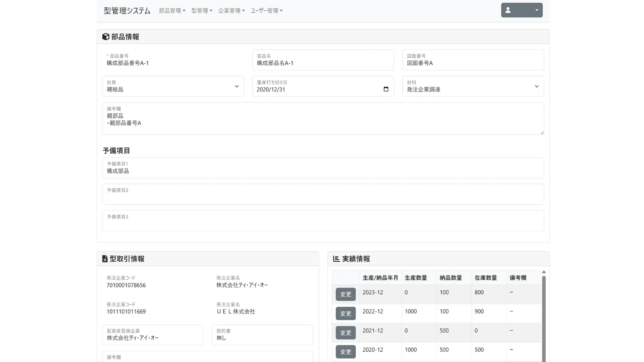Click the 実績情報 chart icon
Screen dimensions: 644x362
pos(336,258)
